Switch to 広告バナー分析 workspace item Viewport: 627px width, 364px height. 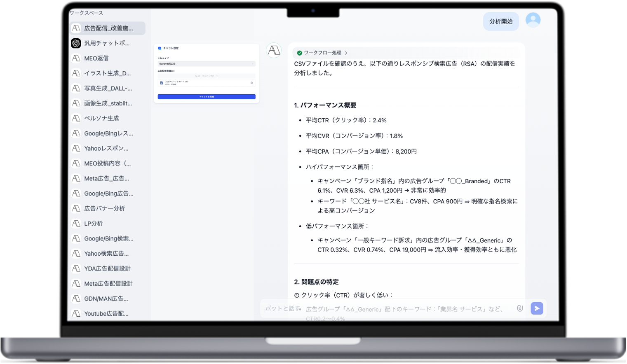pos(104,208)
